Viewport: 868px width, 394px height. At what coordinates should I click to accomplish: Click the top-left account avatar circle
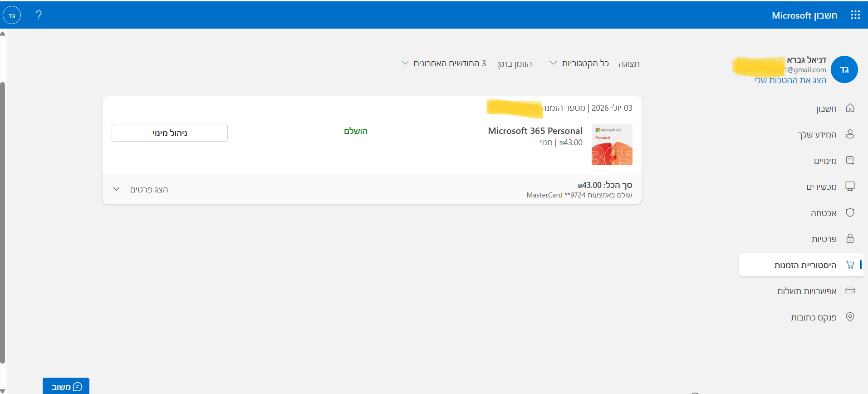coord(12,15)
